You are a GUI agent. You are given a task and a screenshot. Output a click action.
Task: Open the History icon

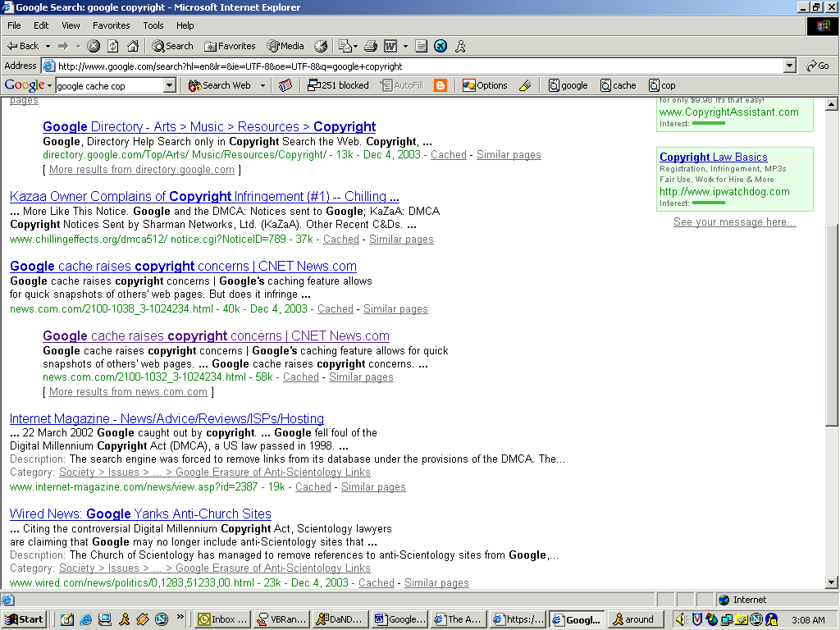click(321, 46)
